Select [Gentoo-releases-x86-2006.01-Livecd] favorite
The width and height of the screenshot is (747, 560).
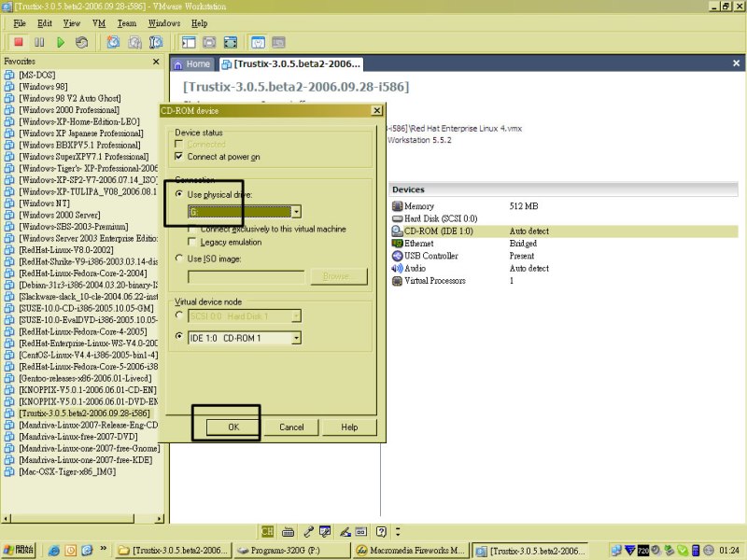tap(85, 379)
